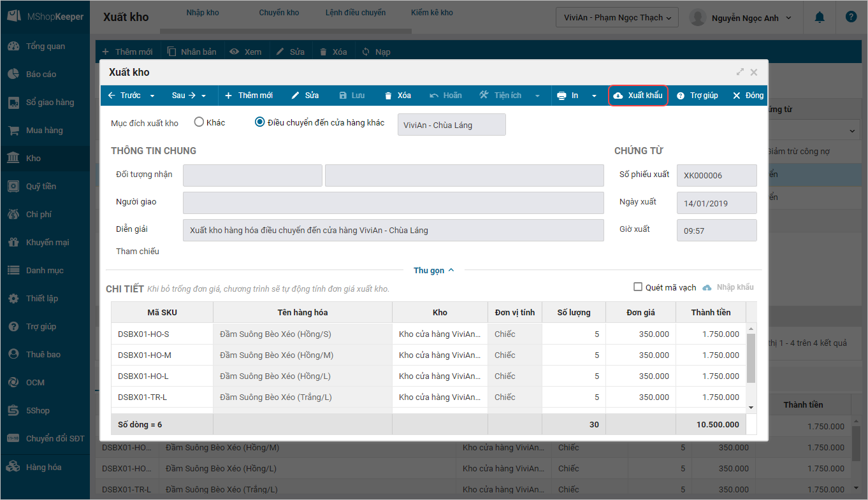Select the Khác purpose radio button
The image size is (868, 500).
[x=199, y=122]
